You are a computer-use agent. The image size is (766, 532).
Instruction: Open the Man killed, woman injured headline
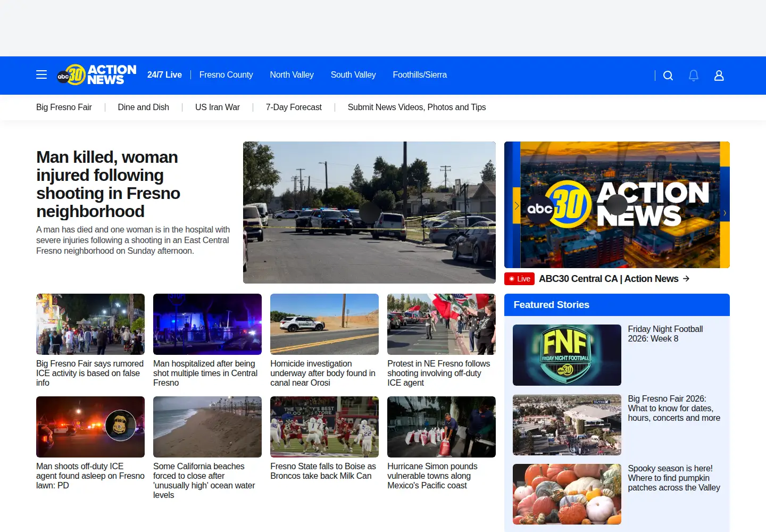(109, 184)
